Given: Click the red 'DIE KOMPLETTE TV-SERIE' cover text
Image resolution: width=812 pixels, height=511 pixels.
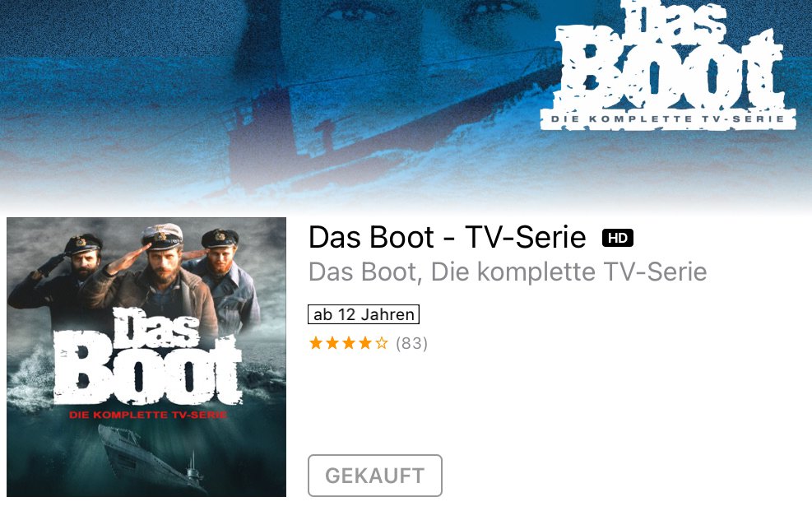Looking at the screenshot, I should click(x=147, y=415).
